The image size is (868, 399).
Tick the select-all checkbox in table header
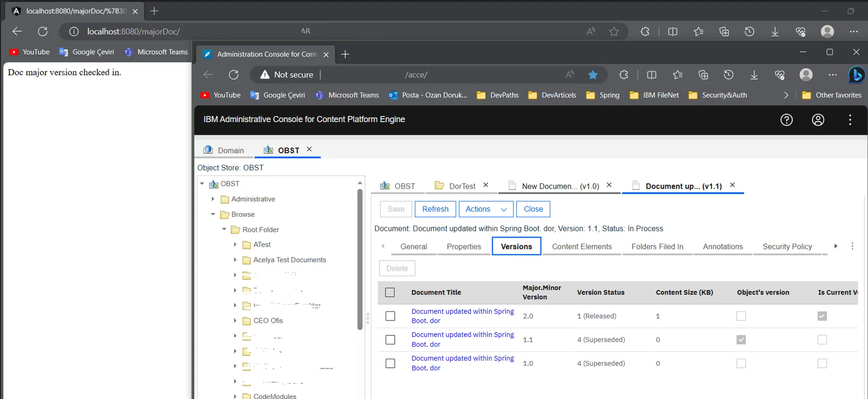(390, 292)
